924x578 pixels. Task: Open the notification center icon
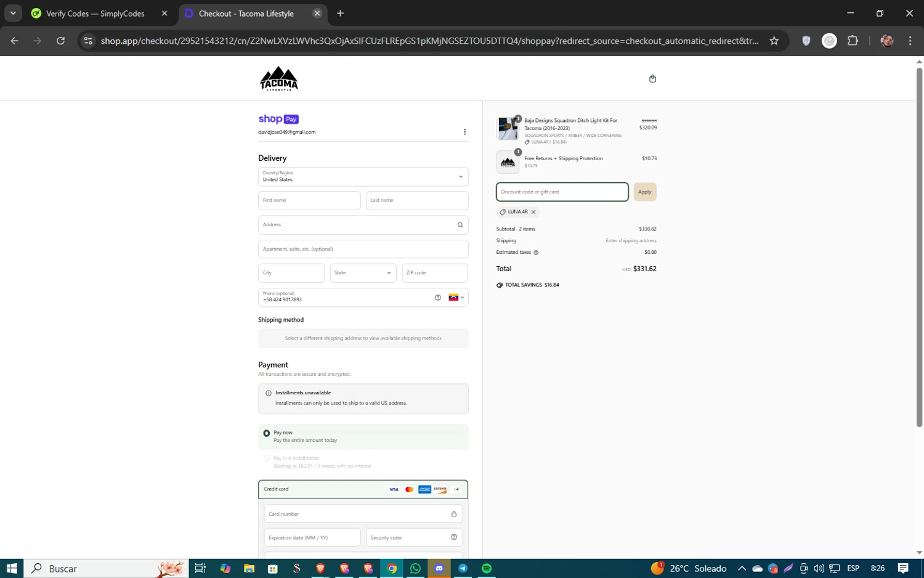coord(903,568)
